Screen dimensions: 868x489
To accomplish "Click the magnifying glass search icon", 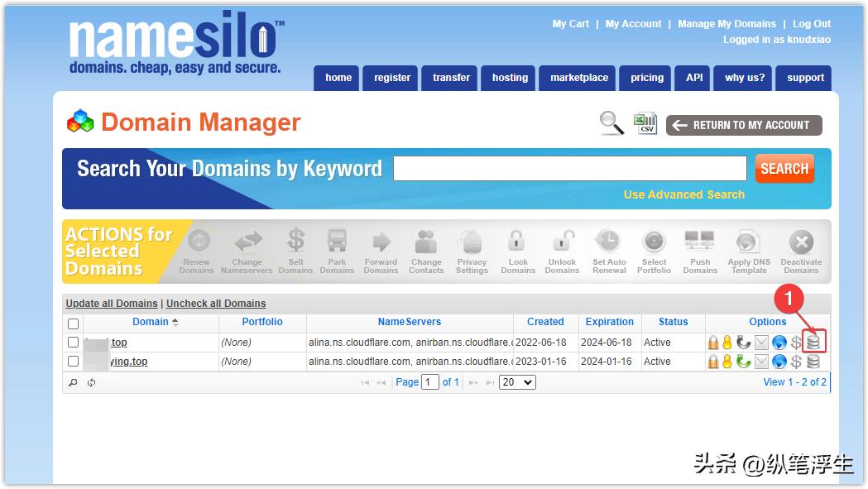I will pyautogui.click(x=611, y=122).
